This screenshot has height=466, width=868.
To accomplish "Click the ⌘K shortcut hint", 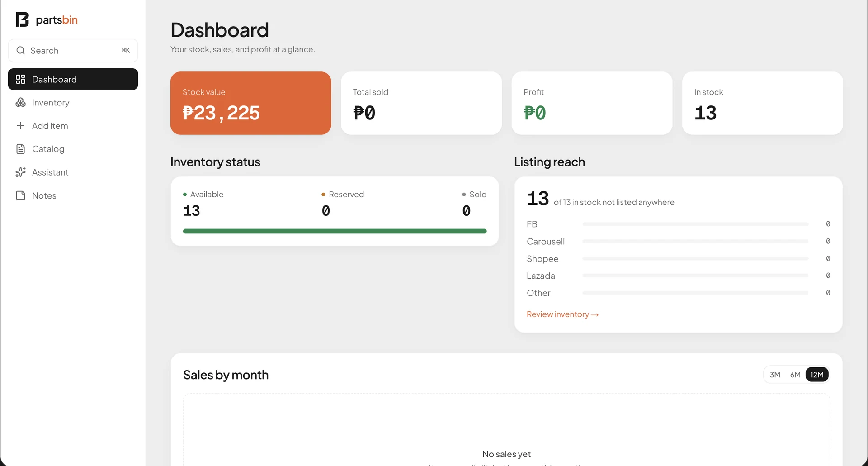I will pyautogui.click(x=126, y=50).
